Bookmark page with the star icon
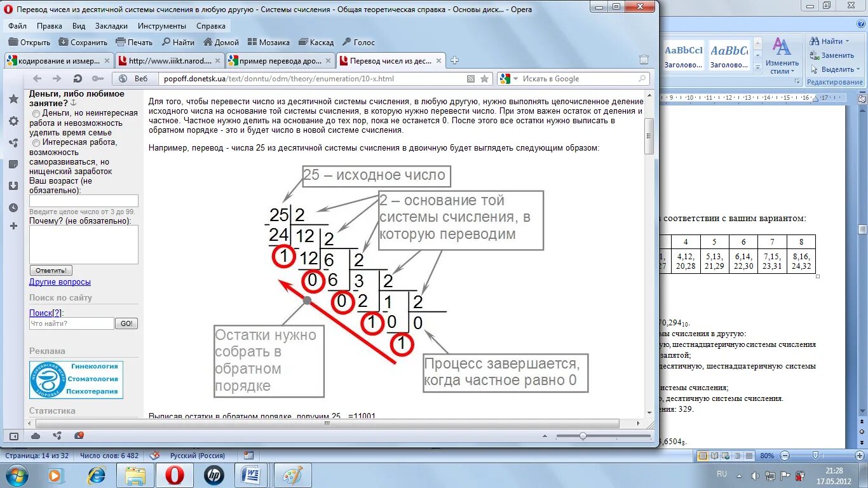The width and height of the screenshot is (868, 488). pos(485,79)
